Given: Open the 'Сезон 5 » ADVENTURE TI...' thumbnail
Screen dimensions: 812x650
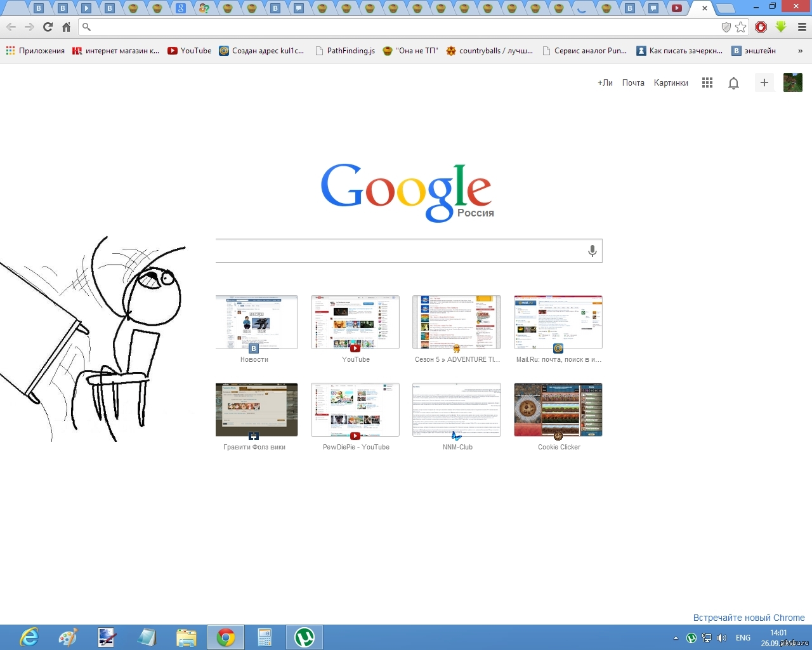Looking at the screenshot, I should click(x=457, y=322).
